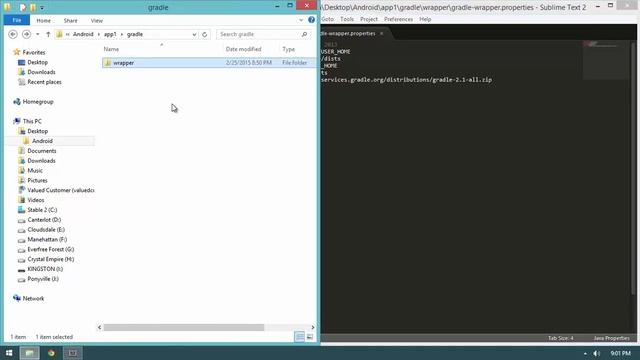Image resolution: width=640 pixels, height=360 pixels.
Task: Open File Explorer taskbar icon
Action: point(29,353)
